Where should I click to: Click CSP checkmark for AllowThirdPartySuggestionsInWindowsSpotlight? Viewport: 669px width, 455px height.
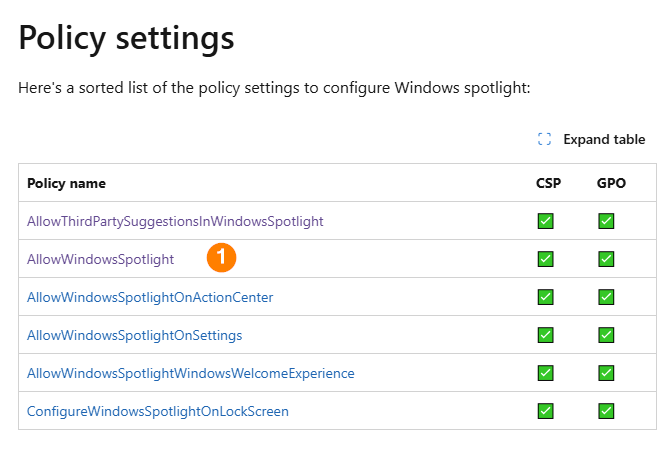pos(546,221)
